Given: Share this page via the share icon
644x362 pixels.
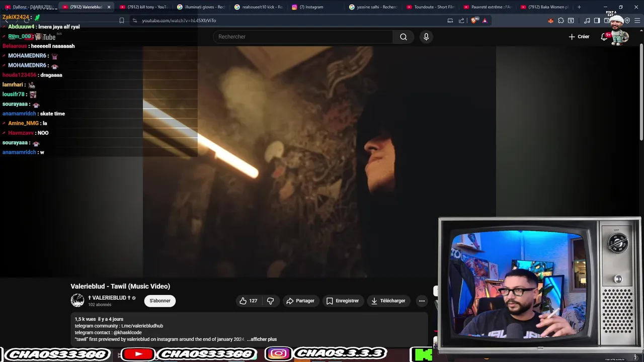Looking at the screenshot, I should (x=461, y=21).
